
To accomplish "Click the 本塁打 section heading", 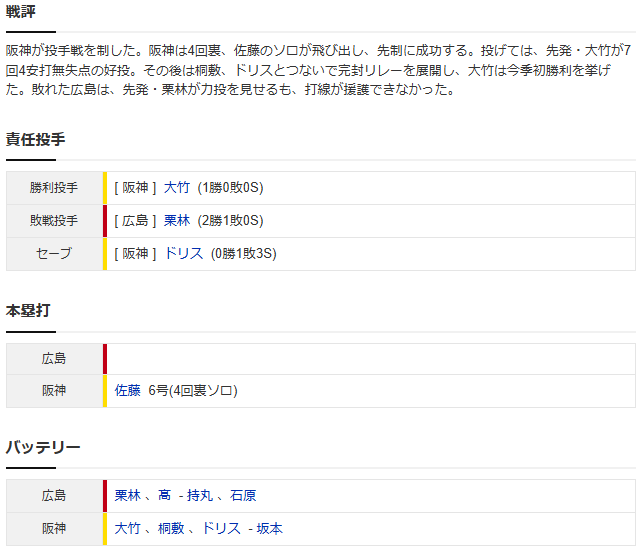I will pos(28,311).
